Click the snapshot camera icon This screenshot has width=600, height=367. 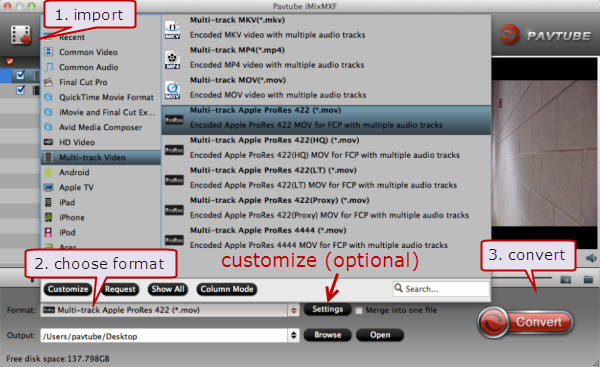(x=566, y=280)
